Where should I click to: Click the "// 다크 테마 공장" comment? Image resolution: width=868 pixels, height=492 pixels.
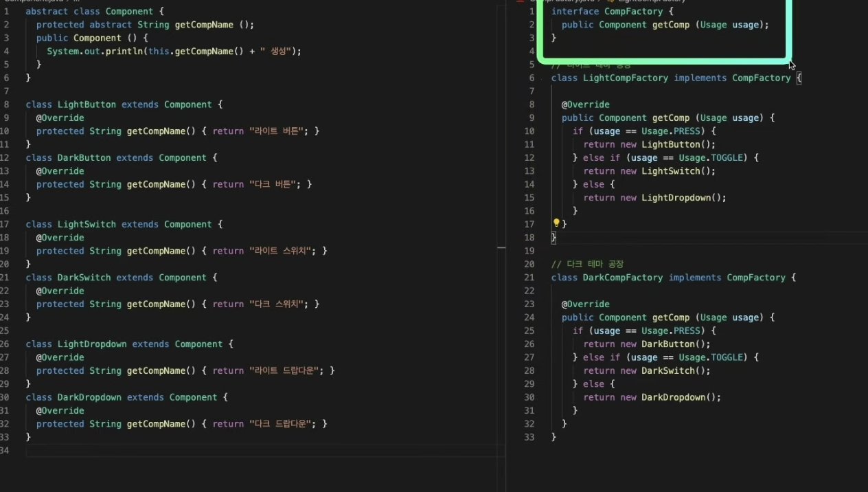pyautogui.click(x=588, y=265)
